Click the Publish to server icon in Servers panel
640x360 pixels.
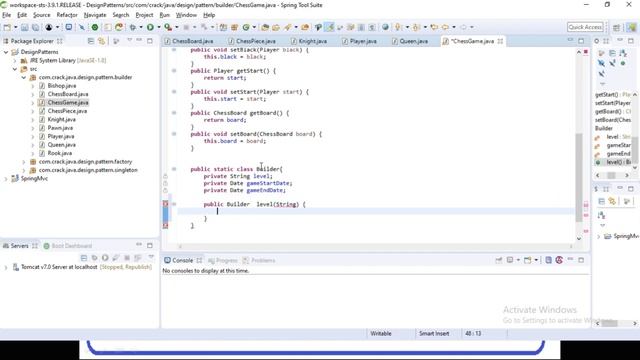coord(138,258)
